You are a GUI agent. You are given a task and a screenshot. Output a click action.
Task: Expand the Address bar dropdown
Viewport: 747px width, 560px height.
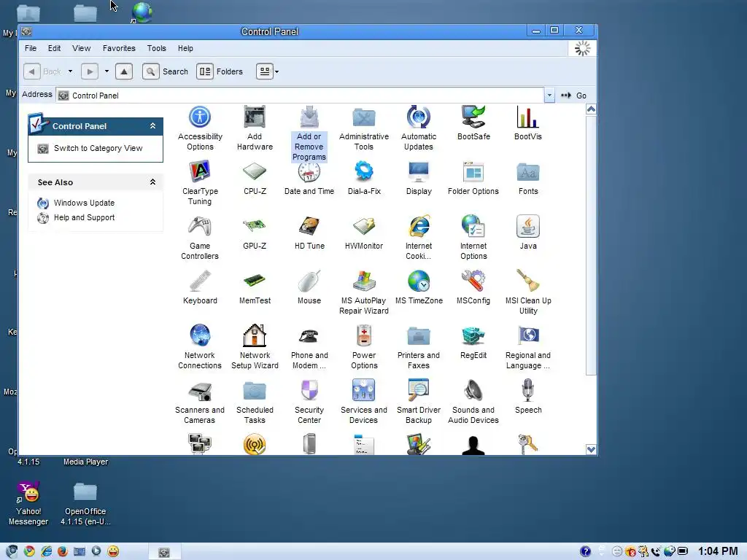click(549, 96)
